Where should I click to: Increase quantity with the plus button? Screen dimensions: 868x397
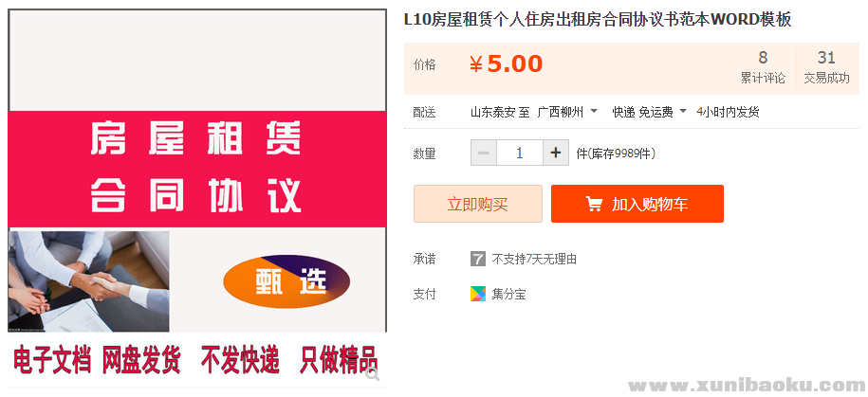556,153
